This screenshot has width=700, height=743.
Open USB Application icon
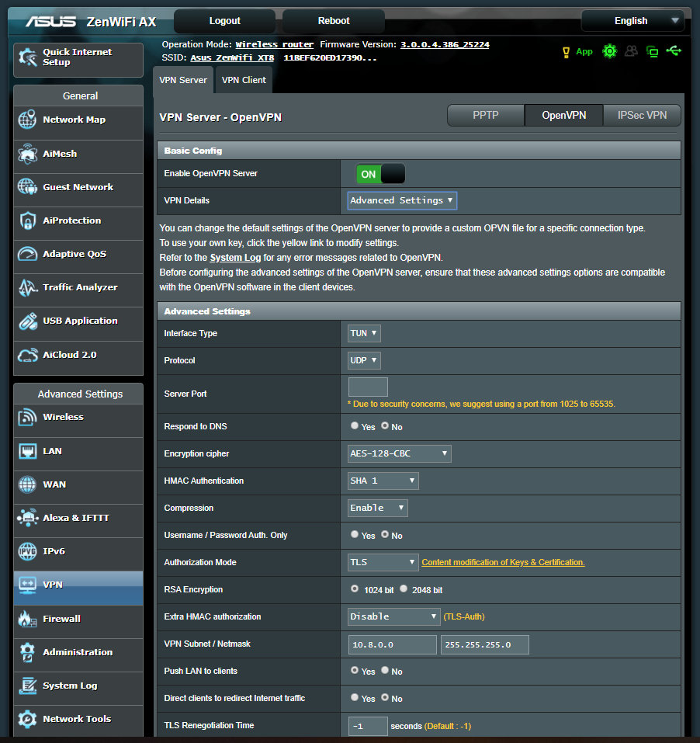(x=27, y=321)
